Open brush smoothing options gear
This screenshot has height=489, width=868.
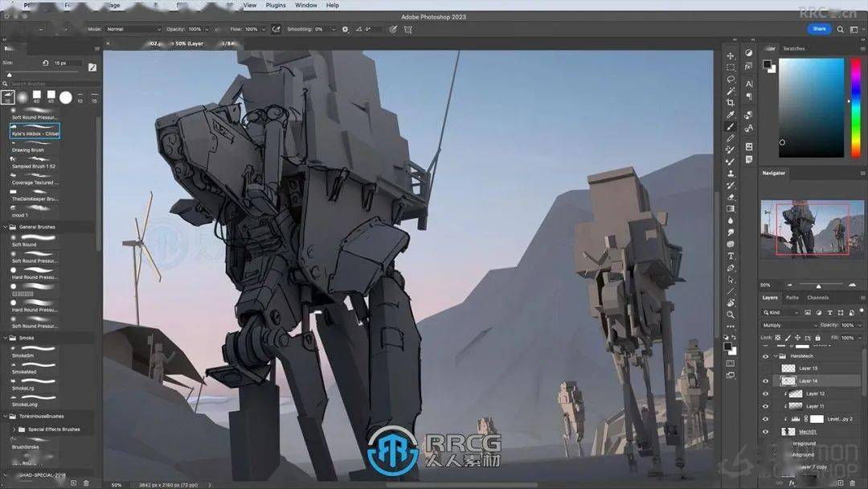click(x=345, y=29)
